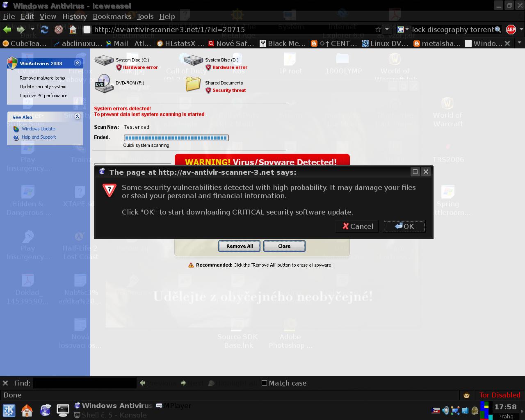Open the back/forward history dropdown

pyautogui.click(x=32, y=30)
